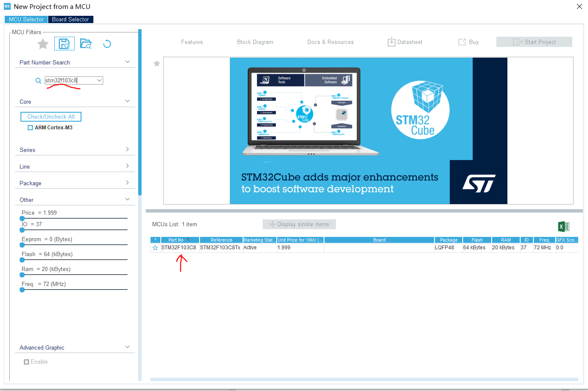The image size is (588, 391).
Task: Collapse the Core filter section
Action: (127, 101)
